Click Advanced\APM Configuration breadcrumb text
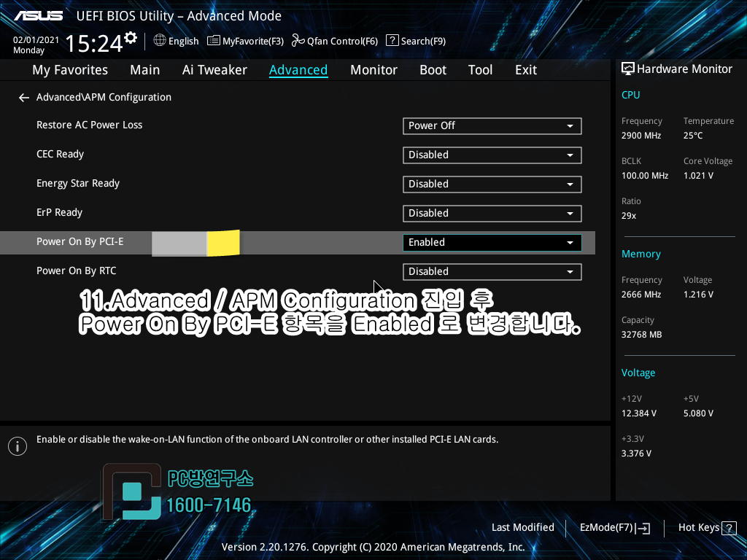Screen dimensions: 747x560 [x=104, y=97]
